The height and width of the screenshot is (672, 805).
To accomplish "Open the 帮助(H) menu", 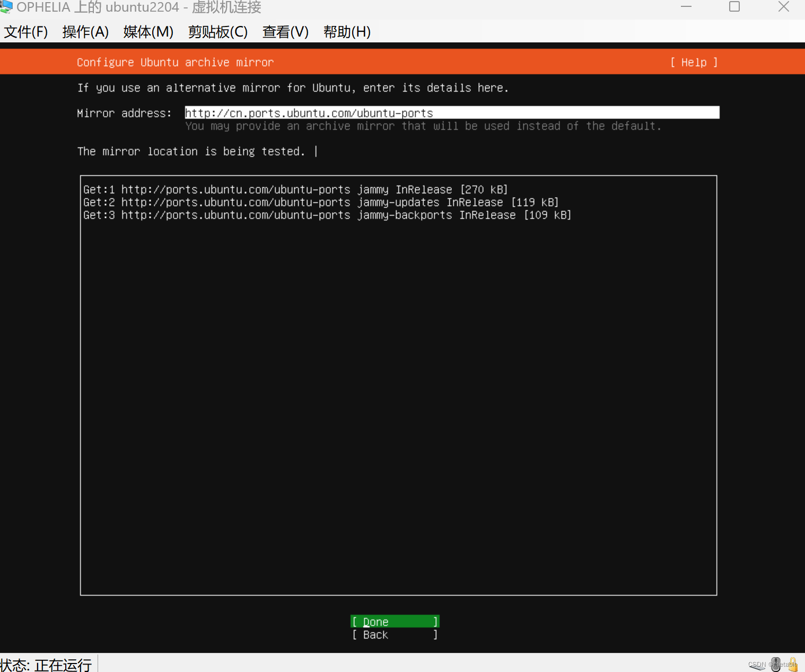I will [347, 32].
